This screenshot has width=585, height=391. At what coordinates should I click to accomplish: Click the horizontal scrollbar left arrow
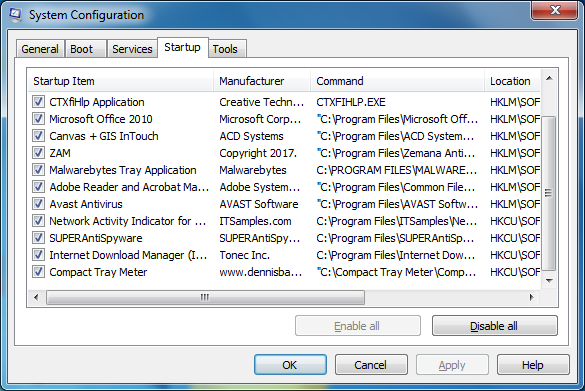pyautogui.click(x=36, y=297)
